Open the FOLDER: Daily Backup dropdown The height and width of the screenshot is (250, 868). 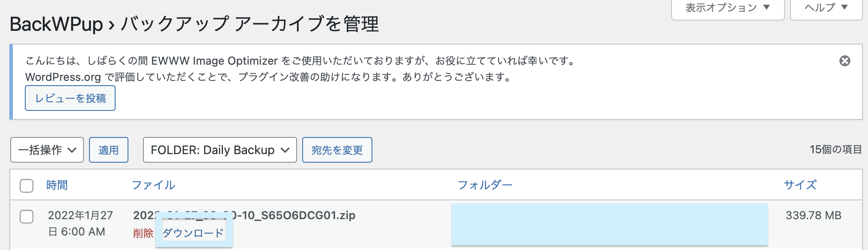[220, 150]
